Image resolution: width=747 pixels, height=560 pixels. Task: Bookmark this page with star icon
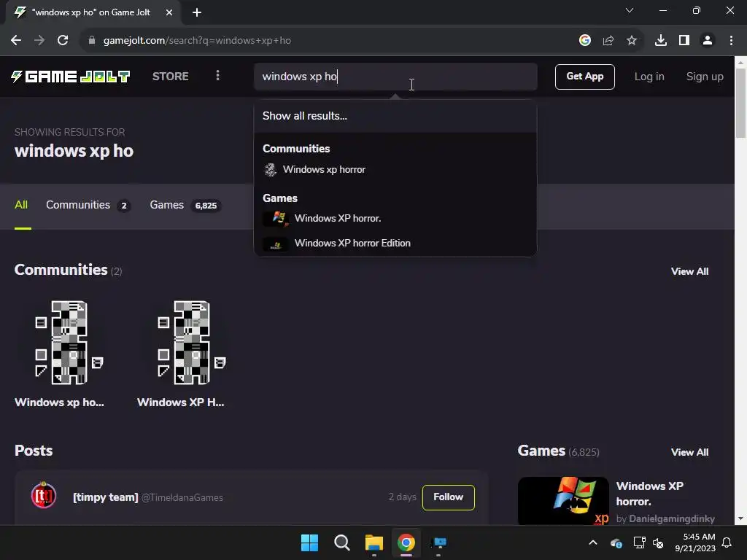click(x=632, y=41)
